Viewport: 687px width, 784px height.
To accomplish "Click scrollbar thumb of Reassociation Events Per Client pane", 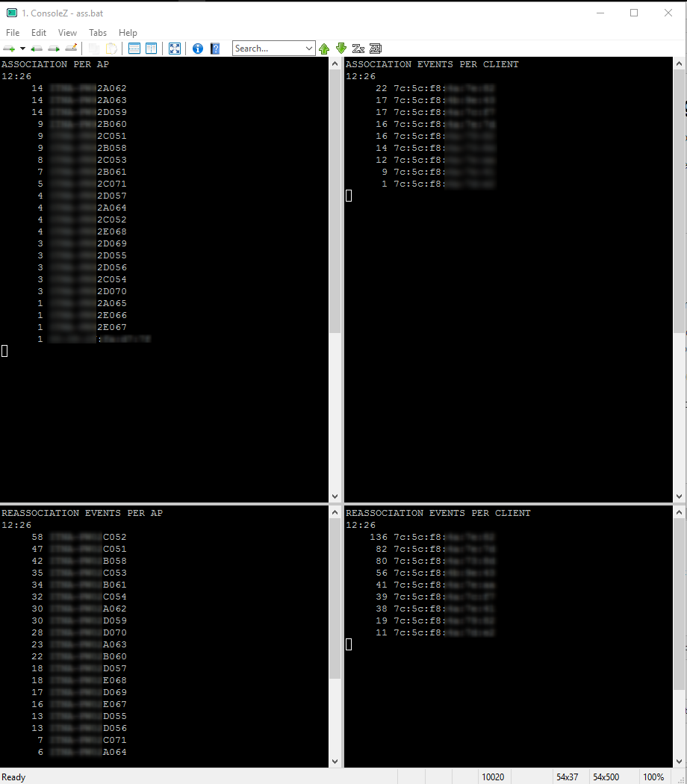I will (679, 604).
